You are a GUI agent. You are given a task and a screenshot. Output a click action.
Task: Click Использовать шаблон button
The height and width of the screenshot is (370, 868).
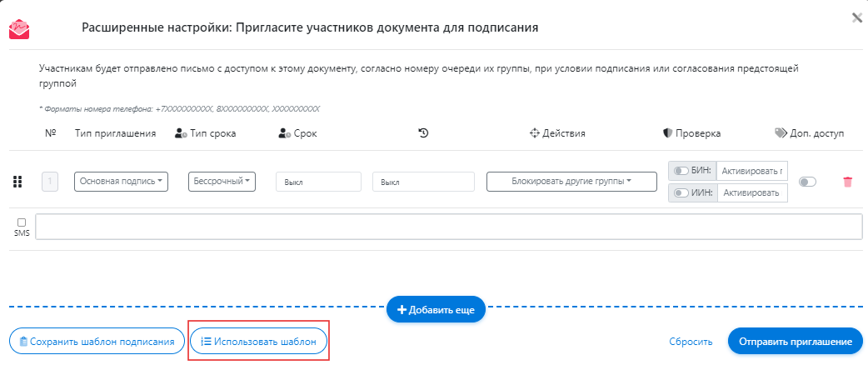pos(259,342)
